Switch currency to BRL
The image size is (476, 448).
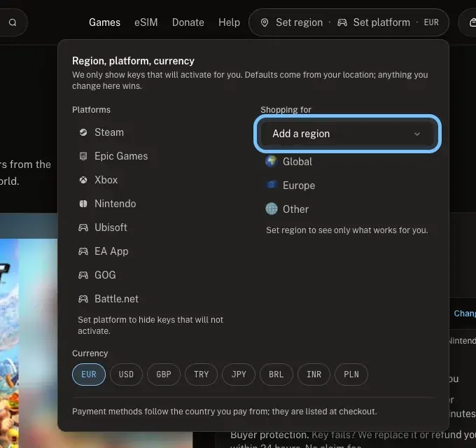(x=276, y=374)
